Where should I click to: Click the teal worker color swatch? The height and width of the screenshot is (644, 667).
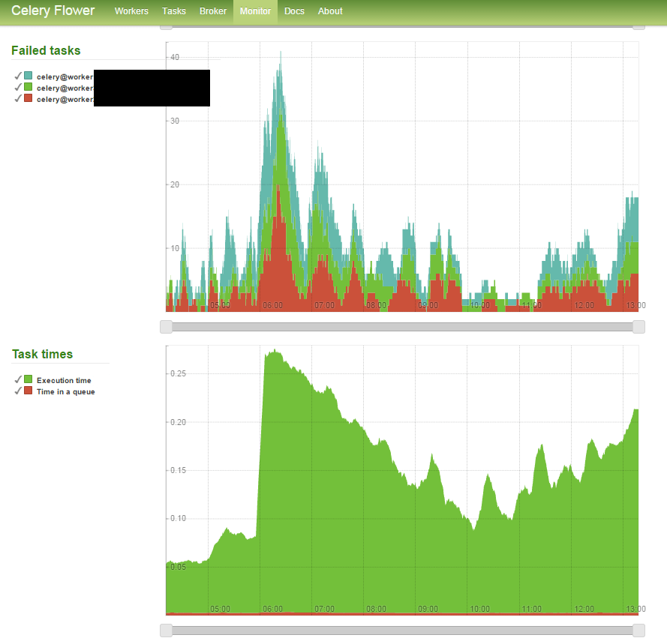click(28, 76)
